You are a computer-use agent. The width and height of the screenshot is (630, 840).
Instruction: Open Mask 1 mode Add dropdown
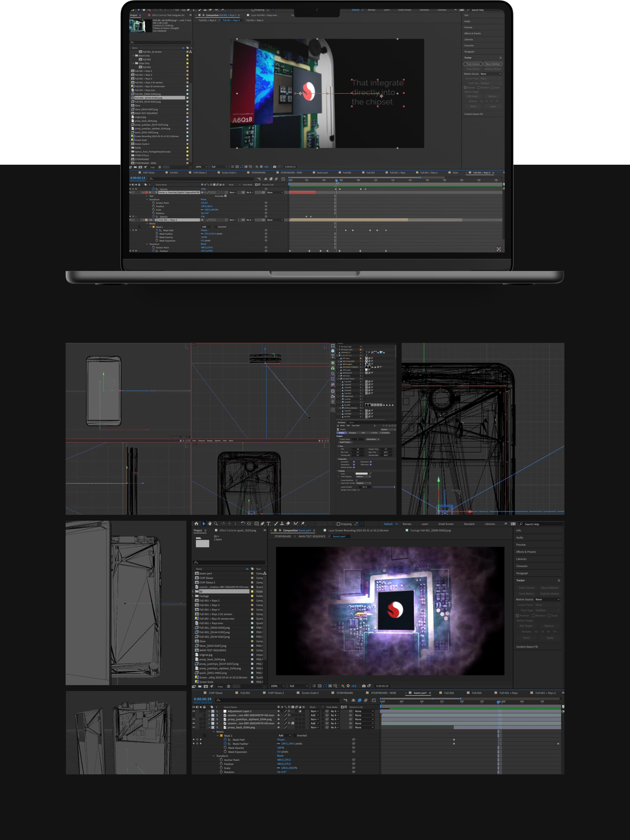pyautogui.click(x=284, y=736)
